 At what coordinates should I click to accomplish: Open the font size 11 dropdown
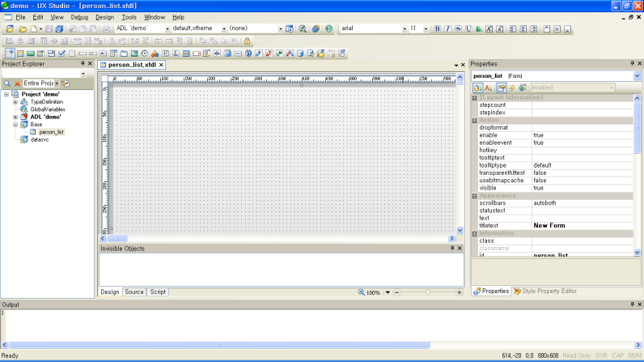pos(426,29)
